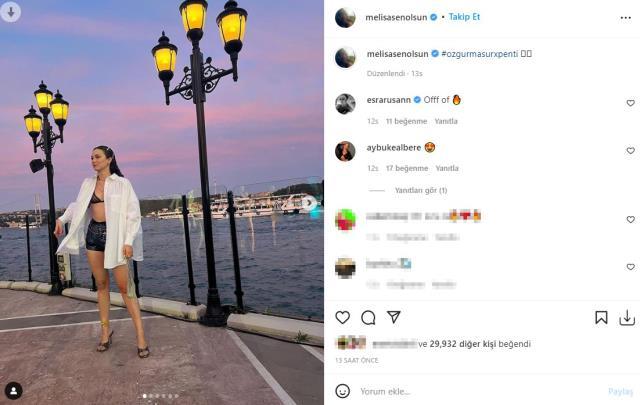The height and width of the screenshot is (405, 640).
Task: Click the Paylaş post button
Action: pyautogui.click(x=620, y=391)
